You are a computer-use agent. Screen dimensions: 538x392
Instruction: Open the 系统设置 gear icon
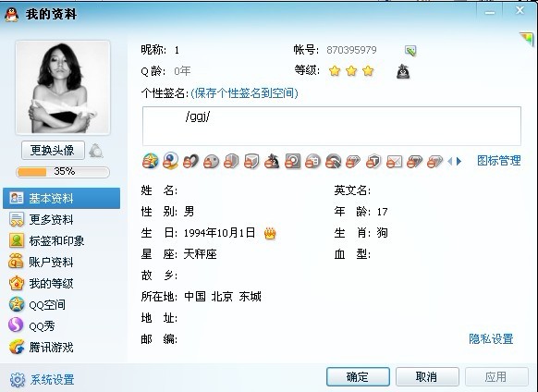tap(18, 380)
